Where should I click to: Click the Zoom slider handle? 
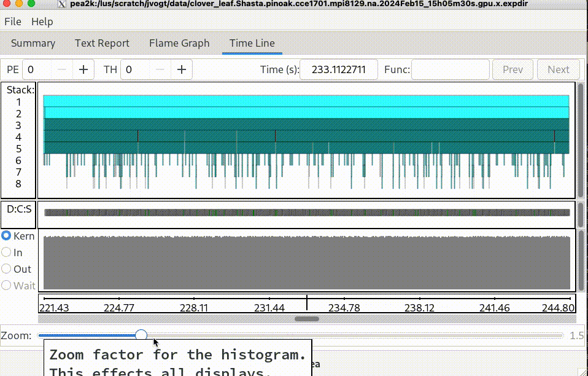pos(141,335)
